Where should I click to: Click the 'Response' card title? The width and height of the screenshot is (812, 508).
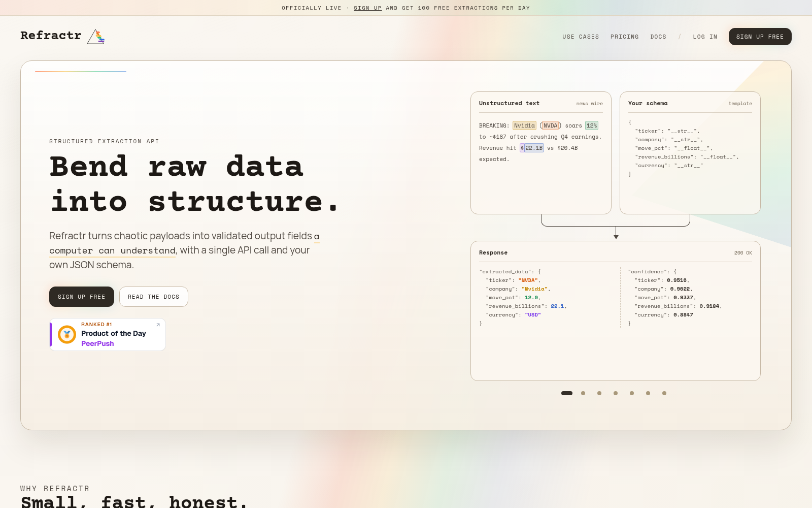tap(493, 252)
